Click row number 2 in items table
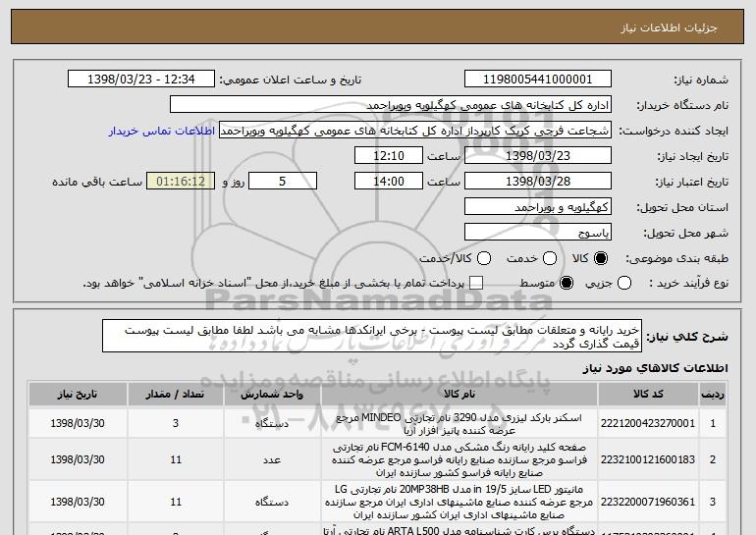The height and width of the screenshot is (535, 756). [713, 459]
